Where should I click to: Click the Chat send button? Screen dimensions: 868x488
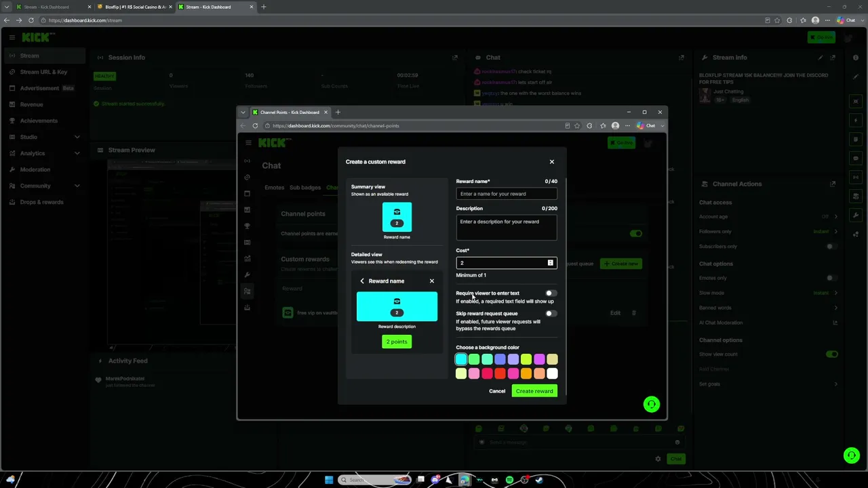coord(676,459)
